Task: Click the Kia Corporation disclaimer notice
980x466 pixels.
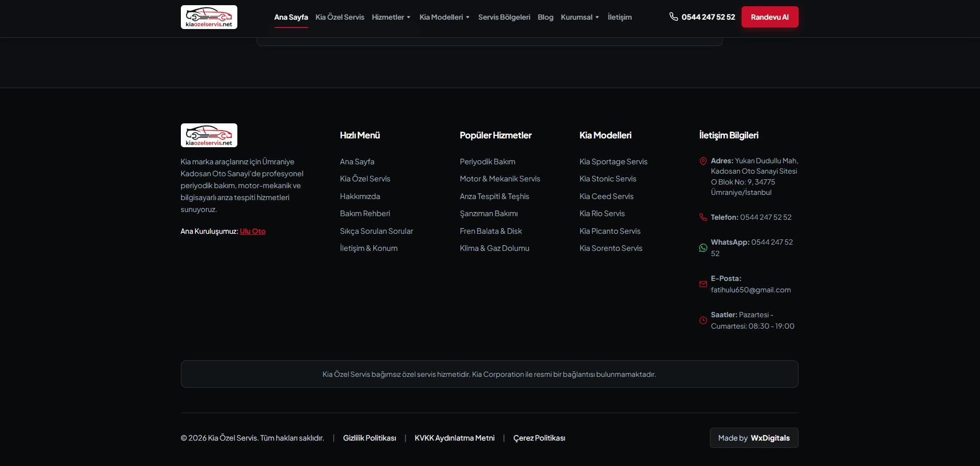Action: point(489,374)
